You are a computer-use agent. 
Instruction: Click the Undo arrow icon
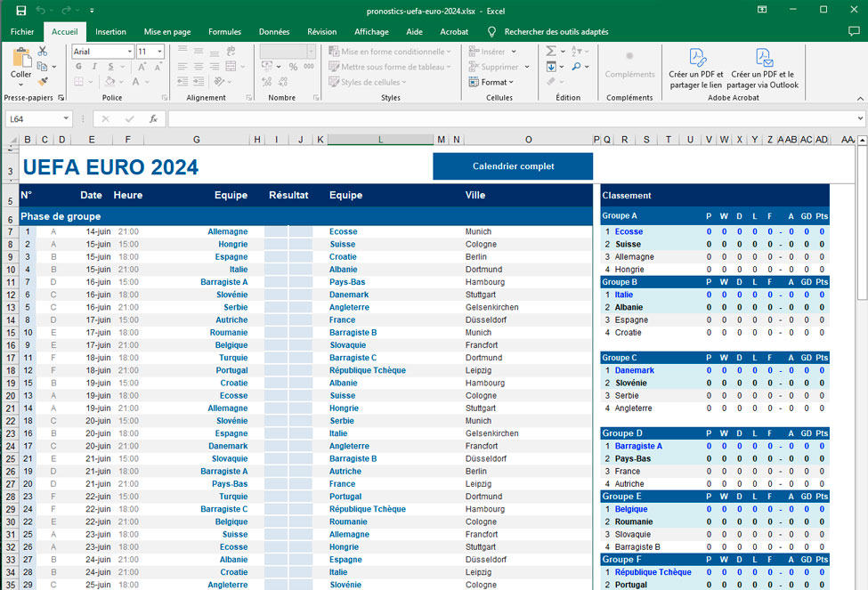pos(40,11)
